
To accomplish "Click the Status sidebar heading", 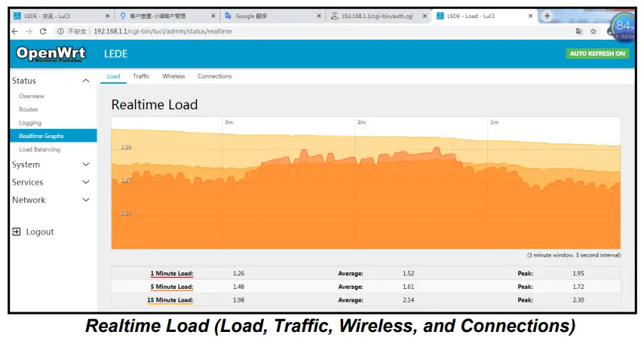I will pyautogui.click(x=24, y=81).
